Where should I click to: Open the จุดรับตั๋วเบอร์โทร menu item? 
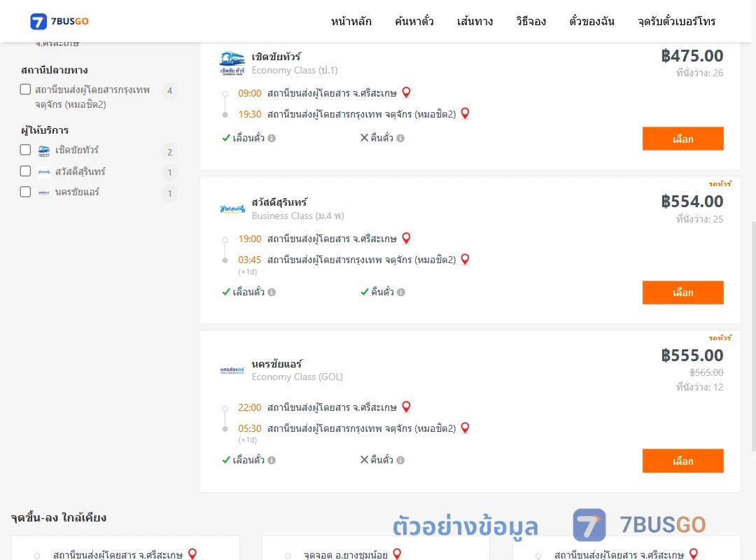coord(676,21)
